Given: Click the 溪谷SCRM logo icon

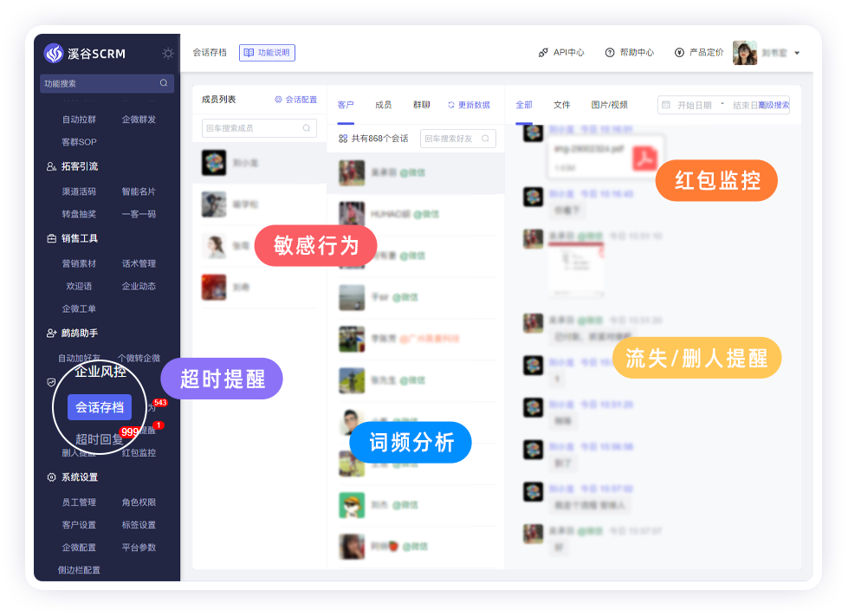Looking at the screenshot, I should pos(54,53).
